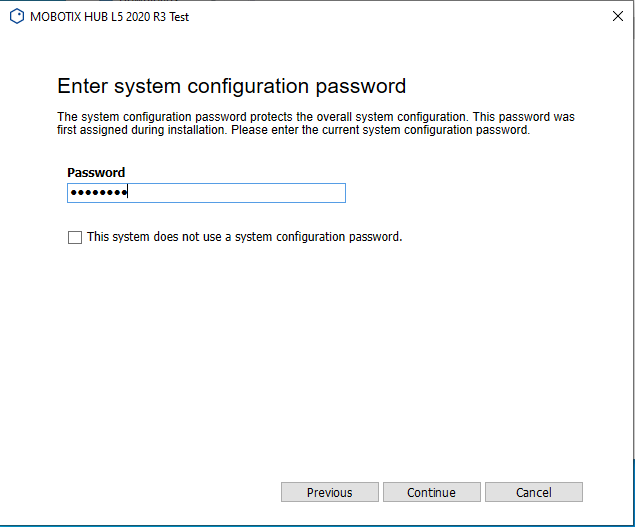Image resolution: width=635 pixels, height=527 pixels.
Task: Cancel the configuration password dialog
Action: point(533,492)
